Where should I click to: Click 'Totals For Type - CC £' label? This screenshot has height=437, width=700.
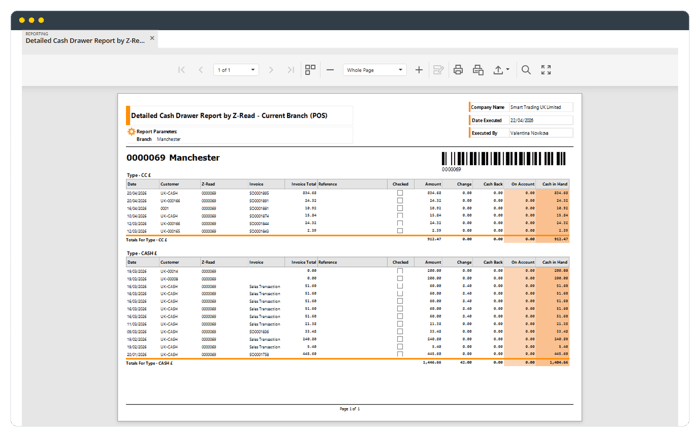coord(146,240)
